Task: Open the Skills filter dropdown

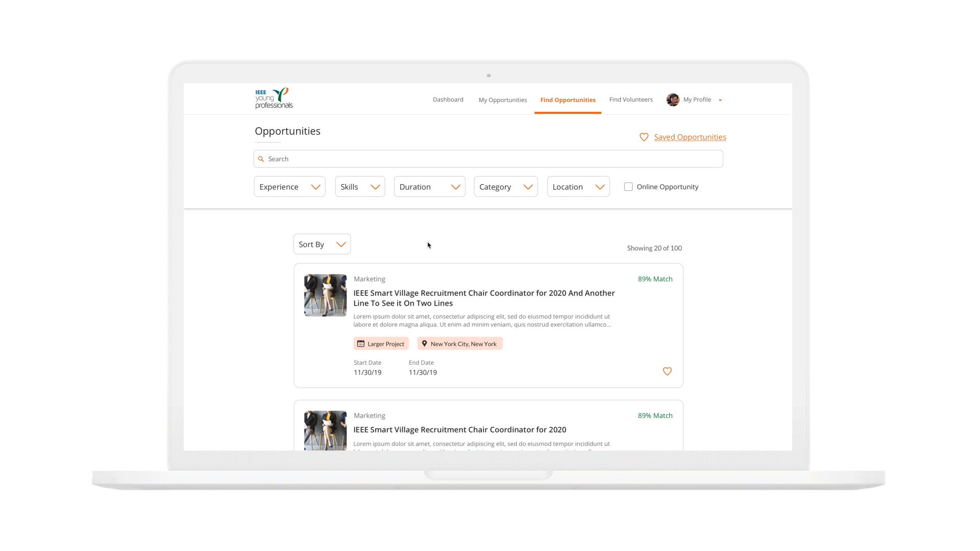Action: click(x=360, y=187)
